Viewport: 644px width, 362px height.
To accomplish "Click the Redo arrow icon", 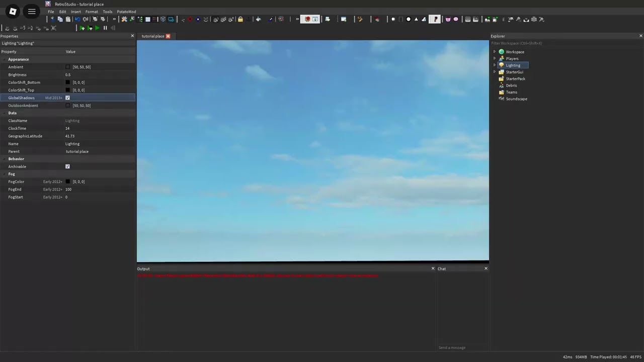I will pyautogui.click(x=86, y=19).
